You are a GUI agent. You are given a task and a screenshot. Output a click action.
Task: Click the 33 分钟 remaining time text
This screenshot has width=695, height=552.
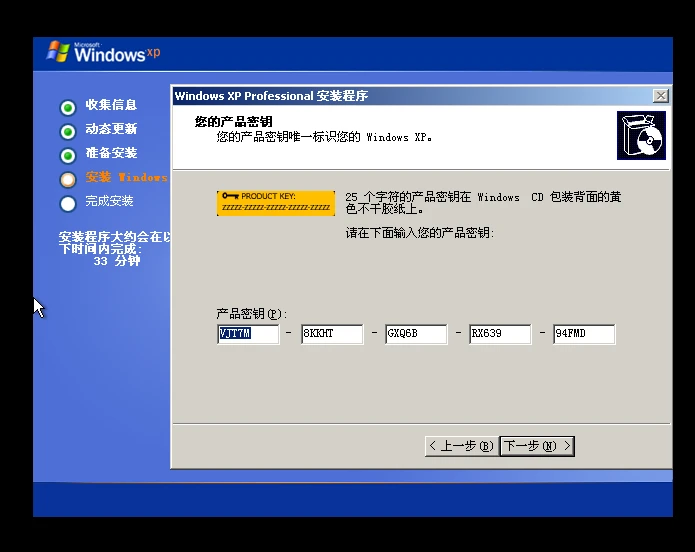117,261
